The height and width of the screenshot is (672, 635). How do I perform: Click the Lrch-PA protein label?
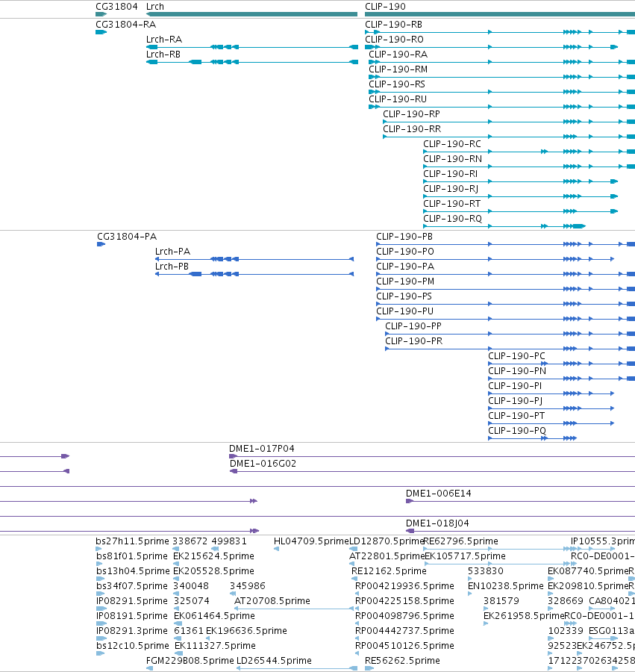[x=172, y=252]
